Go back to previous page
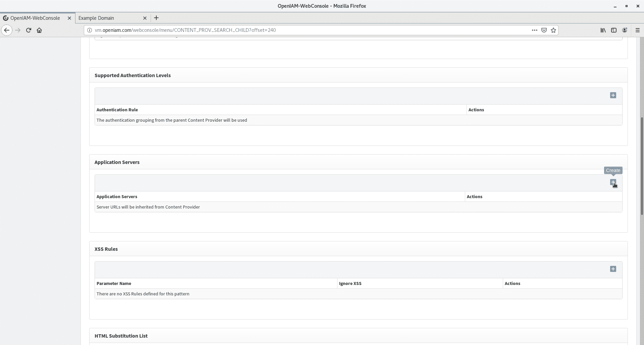 coord(7,30)
